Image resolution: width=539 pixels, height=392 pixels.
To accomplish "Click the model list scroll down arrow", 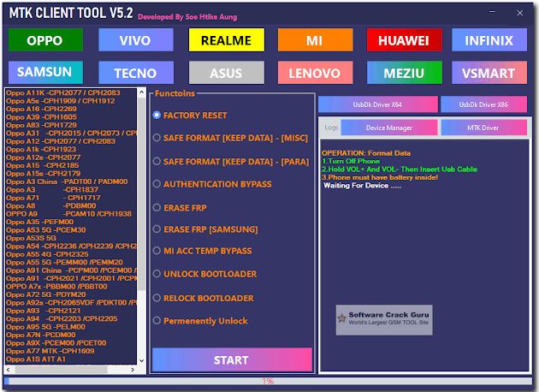I will pyautogui.click(x=141, y=360).
